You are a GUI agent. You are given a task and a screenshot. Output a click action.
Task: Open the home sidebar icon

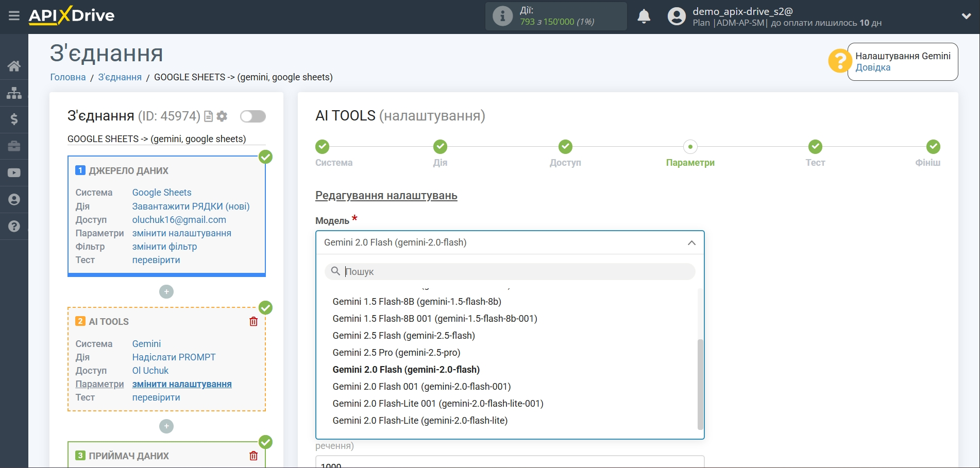pos(14,66)
